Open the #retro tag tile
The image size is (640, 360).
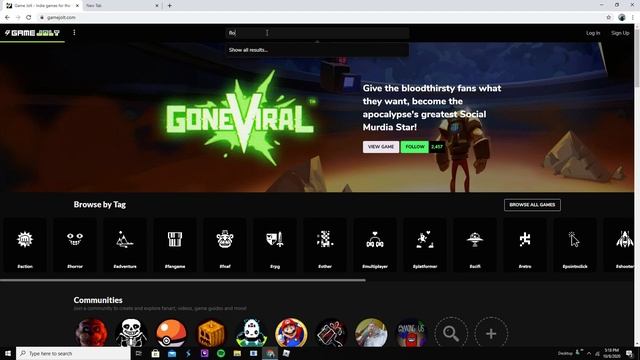pyautogui.click(x=525, y=245)
